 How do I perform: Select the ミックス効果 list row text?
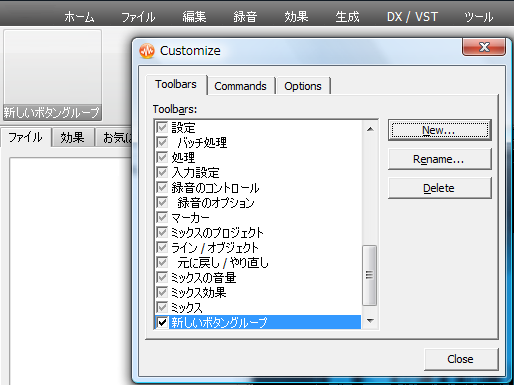pyautogui.click(x=198, y=292)
